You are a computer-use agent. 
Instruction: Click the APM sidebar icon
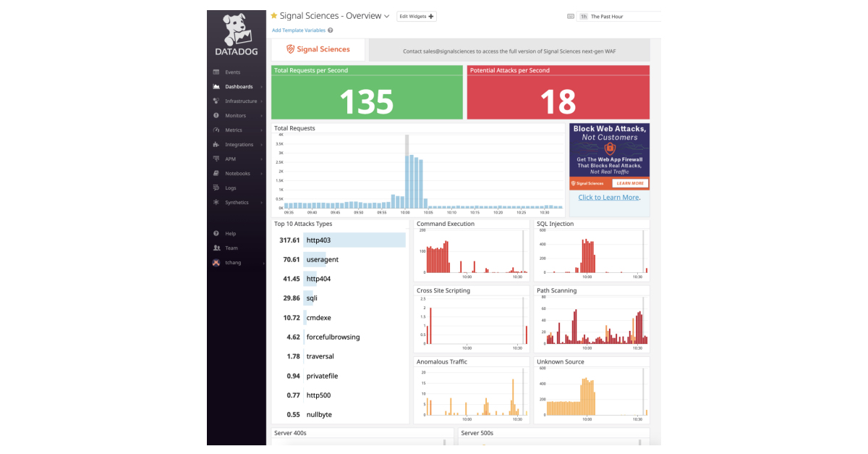(x=216, y=159)
